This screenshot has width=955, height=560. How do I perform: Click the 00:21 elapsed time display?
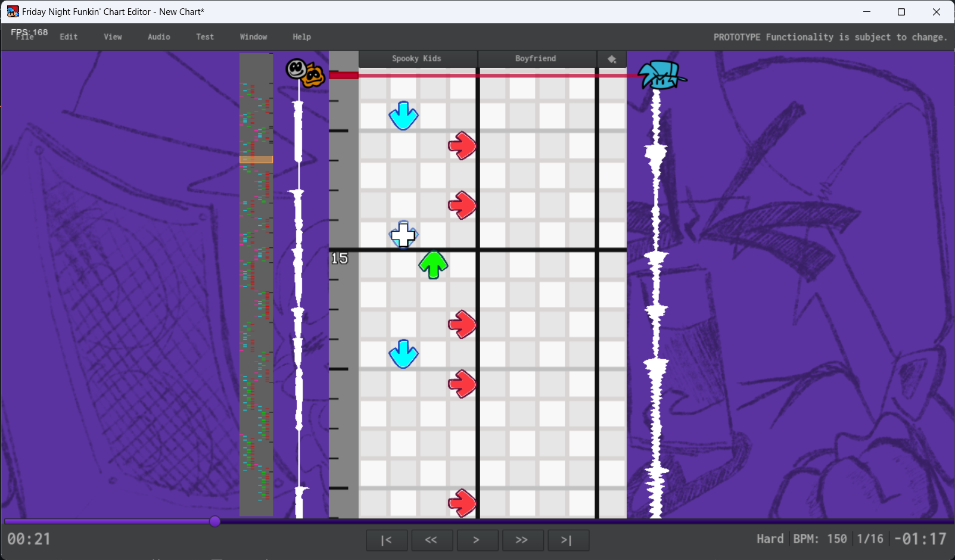(29, 539)
